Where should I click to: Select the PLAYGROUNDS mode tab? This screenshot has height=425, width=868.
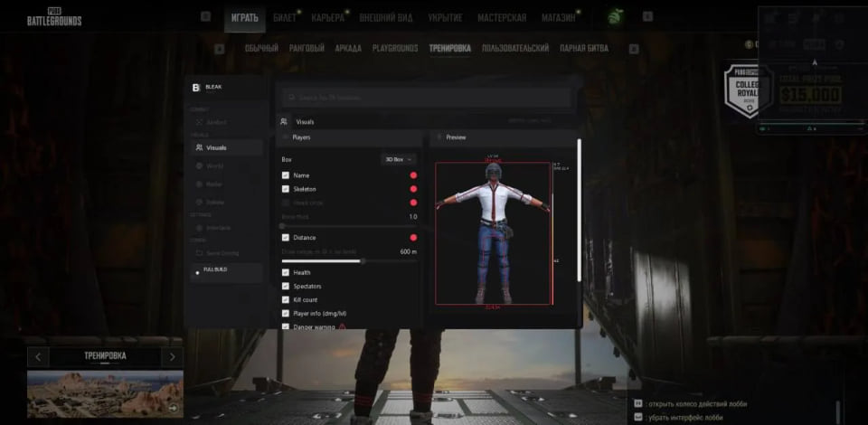[395, 49]
